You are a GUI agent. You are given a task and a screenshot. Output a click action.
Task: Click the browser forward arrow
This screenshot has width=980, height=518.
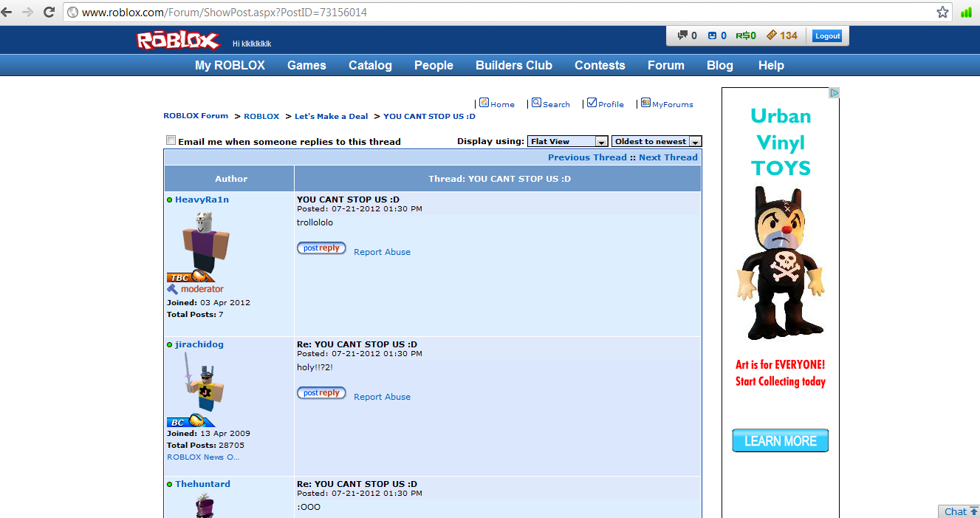coord(28,12)
